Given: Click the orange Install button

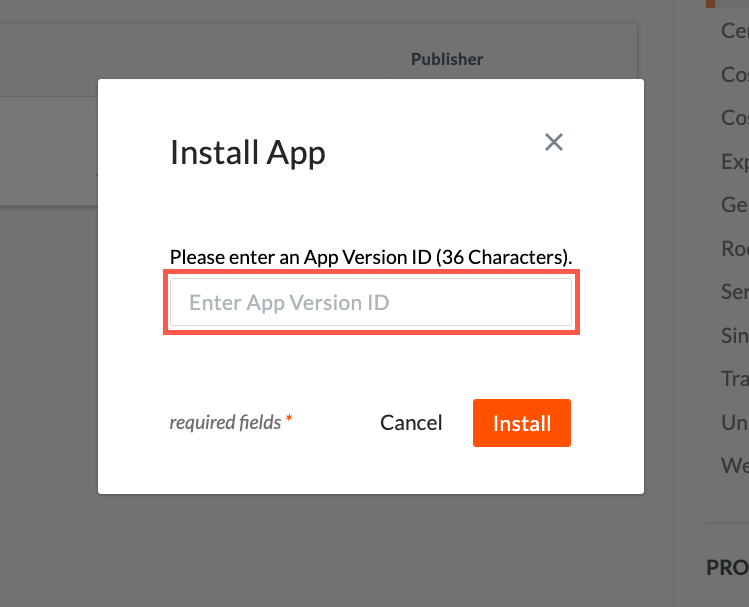Looking at the screenshot, I should click(522, 423).
